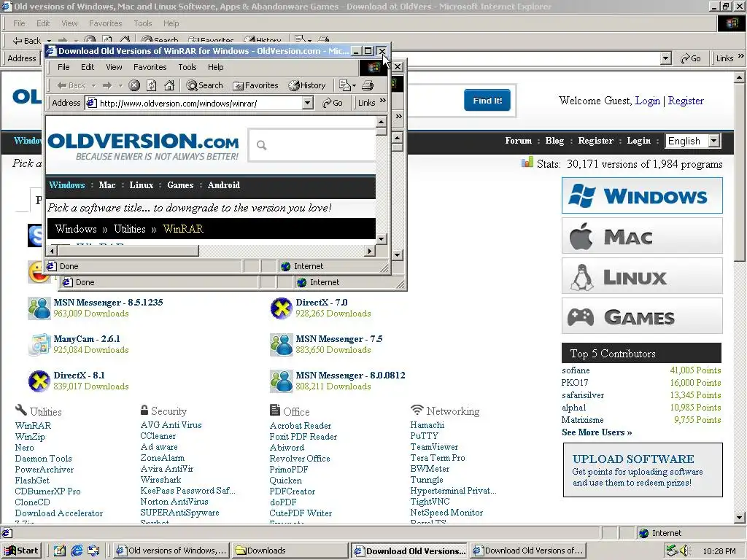747x560 pixels.
Task: Click MSN Messenger 7.5 icon
Action: pos(281,344)
